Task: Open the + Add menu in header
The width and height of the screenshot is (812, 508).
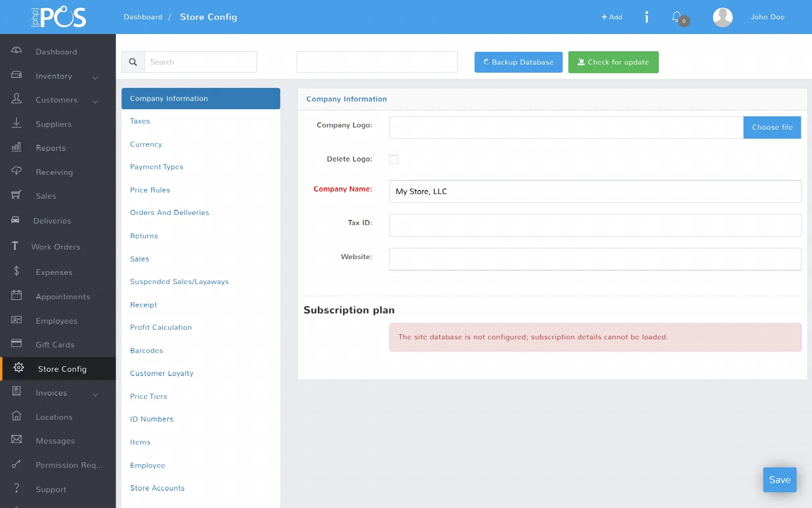Action: (x=612, y=17)
